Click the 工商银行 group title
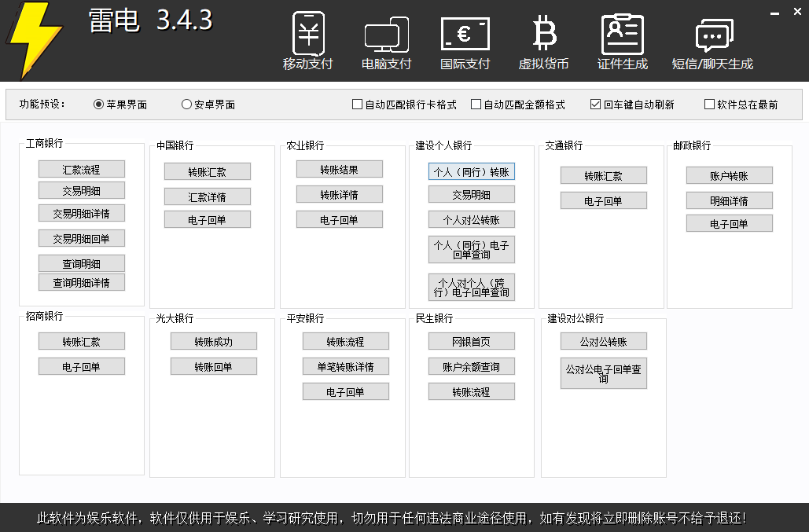Viewport: 809px width, 532px height. tap(44, 143)
